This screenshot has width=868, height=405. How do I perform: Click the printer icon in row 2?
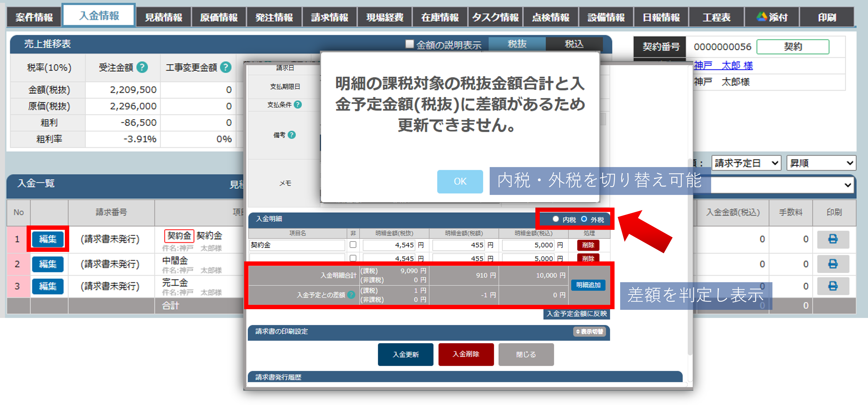tap(833, 264)
